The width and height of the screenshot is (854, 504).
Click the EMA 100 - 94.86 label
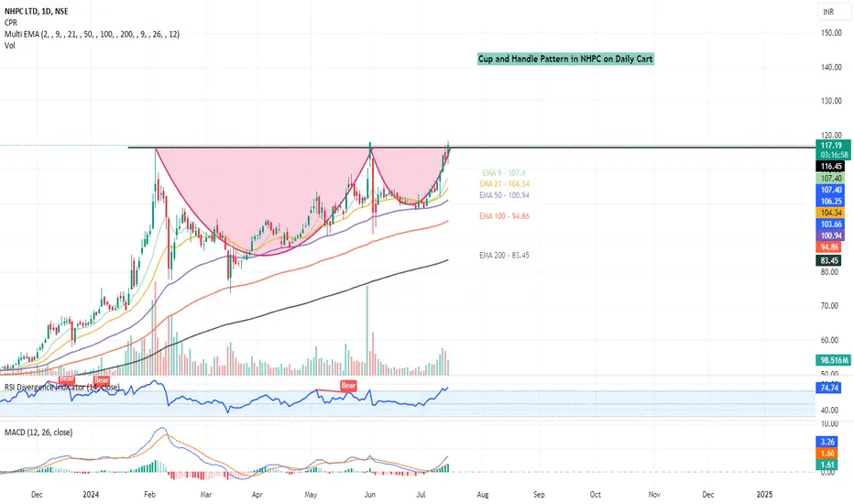504,215
